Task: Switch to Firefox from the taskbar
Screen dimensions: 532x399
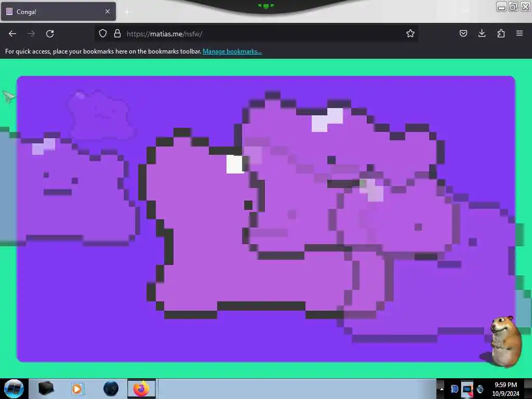Action: [142, 389]
